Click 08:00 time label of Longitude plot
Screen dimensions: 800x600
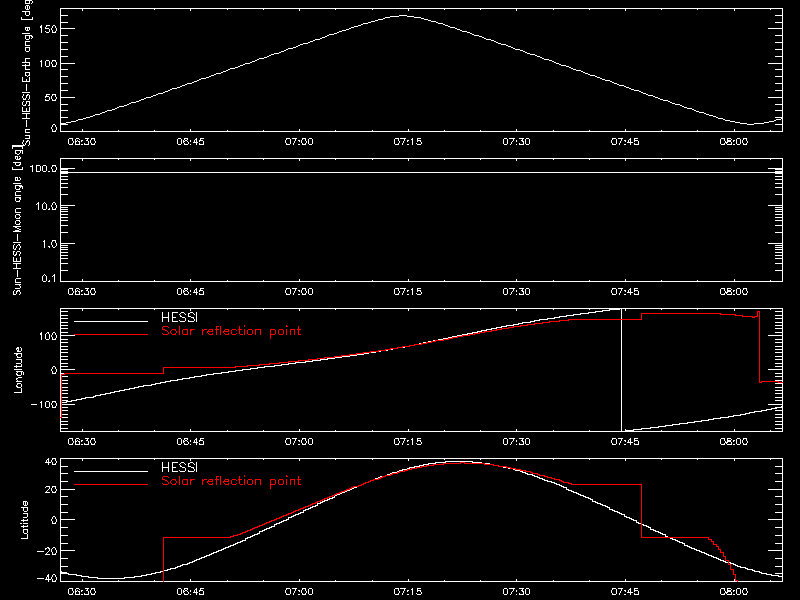[x=734, y=441]
